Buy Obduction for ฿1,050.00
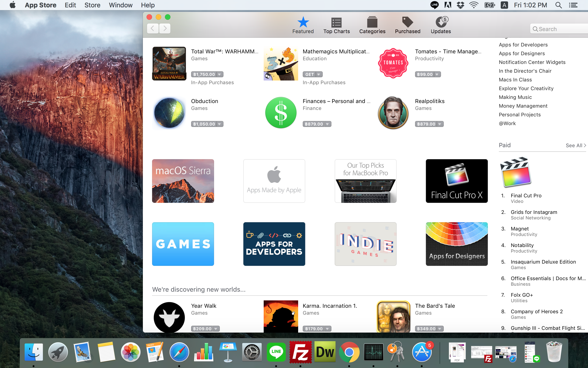 tap(204, 124)
